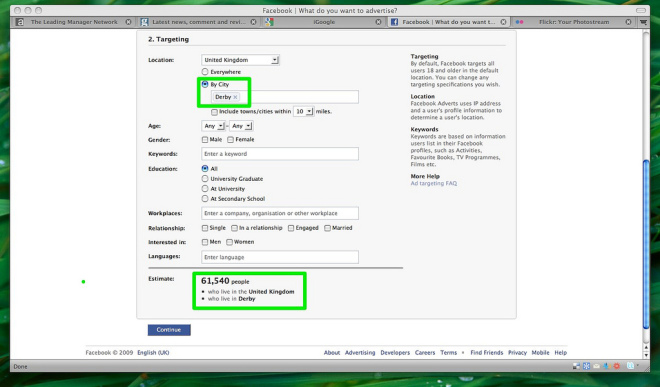
Task: Select the Everywhere location option
Action: (x=205, y=72)
